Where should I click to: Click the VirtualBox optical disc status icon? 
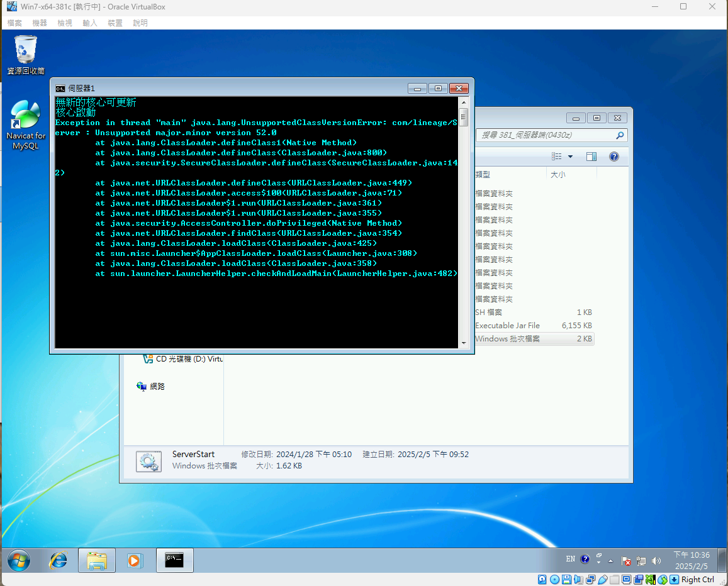pyautogui.click(x=554, y=580)
